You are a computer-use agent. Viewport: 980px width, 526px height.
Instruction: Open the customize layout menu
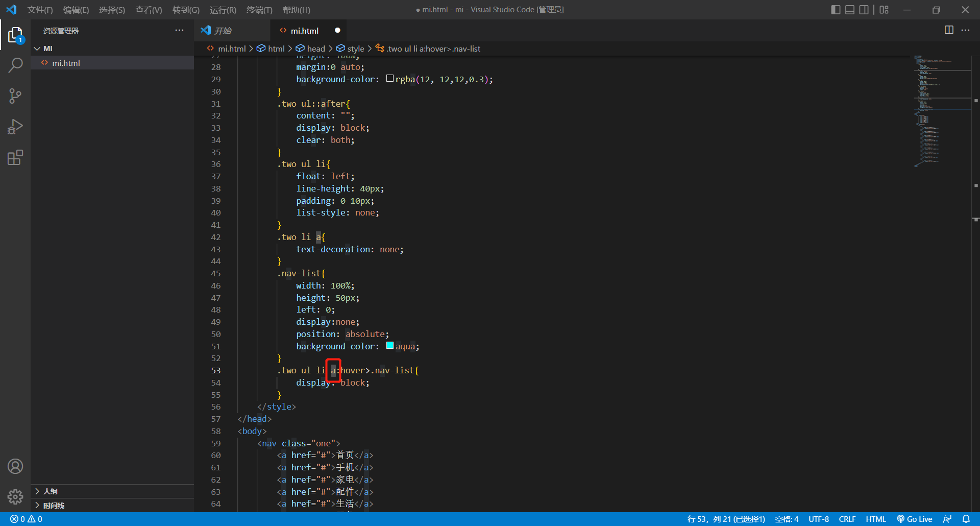(884, 10)
